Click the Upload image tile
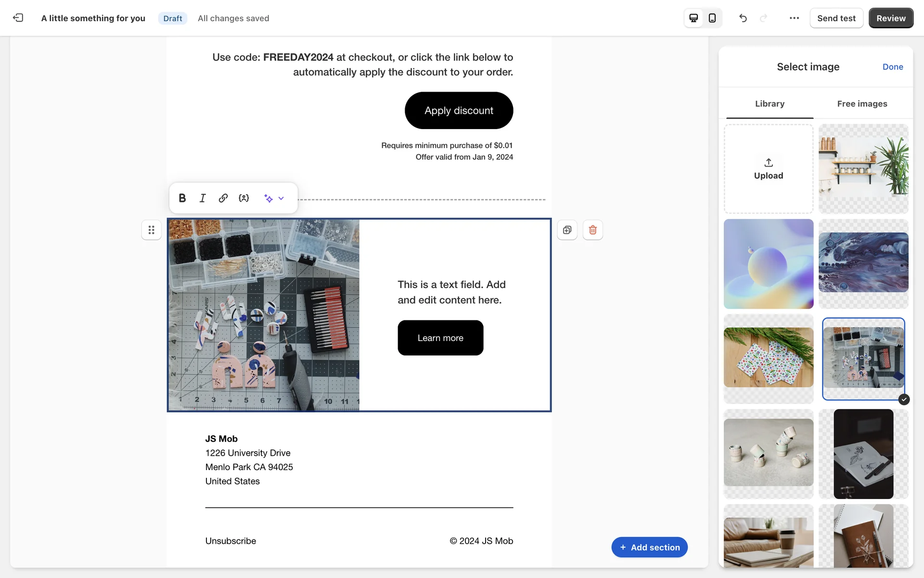 click(x=768, y=169)
